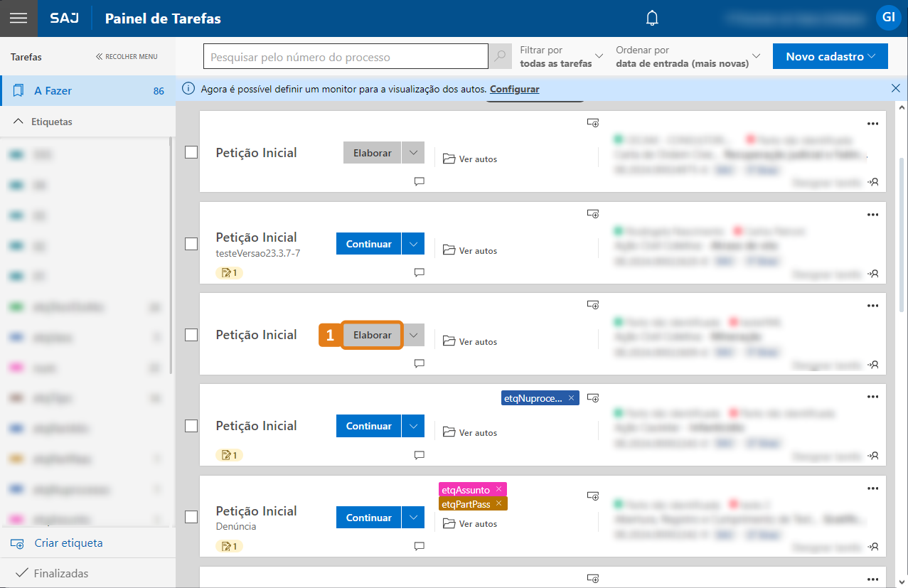Image resolution: width=908 pixels, height=588 pixels.
Task: Open comments icon on first Petição Inicial card
Action: [419, 181]
